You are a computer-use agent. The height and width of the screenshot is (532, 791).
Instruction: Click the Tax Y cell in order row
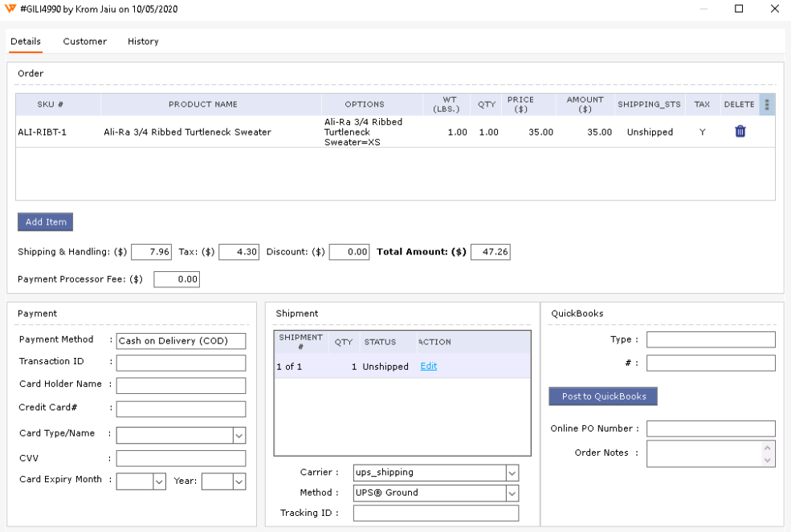pyautogui.click(x=702, y=132)
